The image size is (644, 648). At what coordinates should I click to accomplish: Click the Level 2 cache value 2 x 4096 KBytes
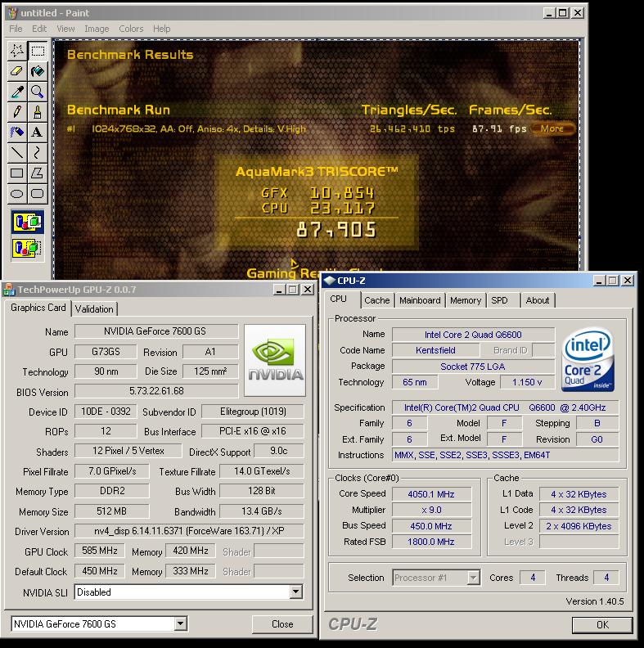[579, 526]
